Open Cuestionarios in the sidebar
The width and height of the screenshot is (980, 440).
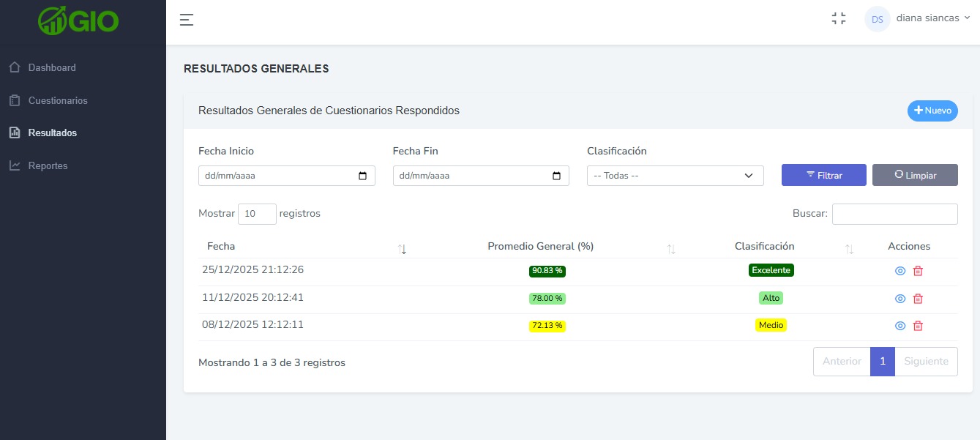[58, 100]
